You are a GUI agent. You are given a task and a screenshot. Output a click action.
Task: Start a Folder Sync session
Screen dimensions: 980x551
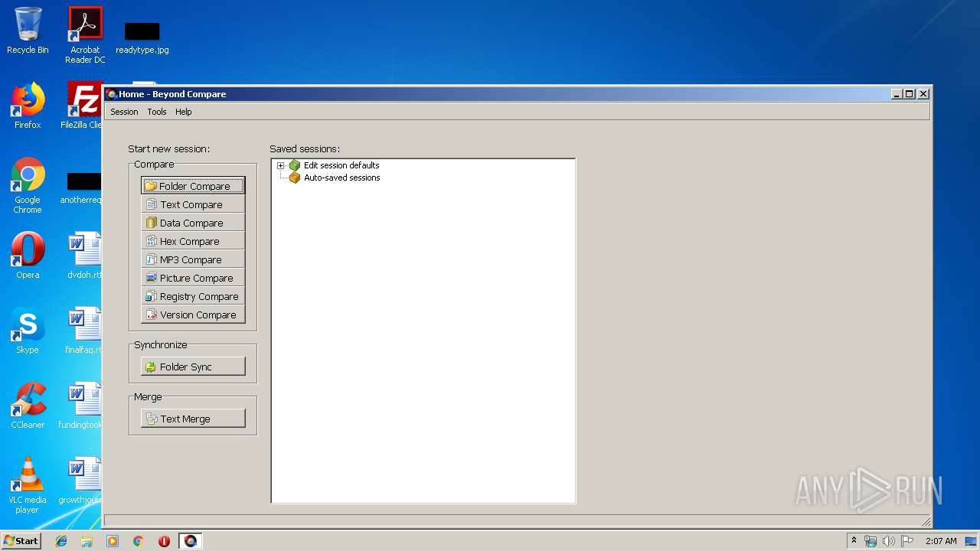click(193, 367)
